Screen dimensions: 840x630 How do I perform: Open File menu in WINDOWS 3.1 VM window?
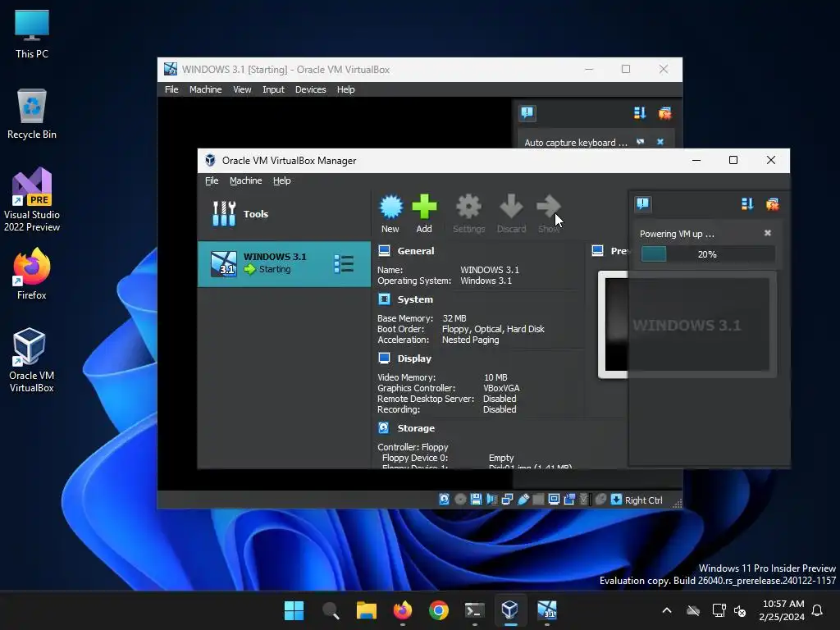click(x=171, y=89)
